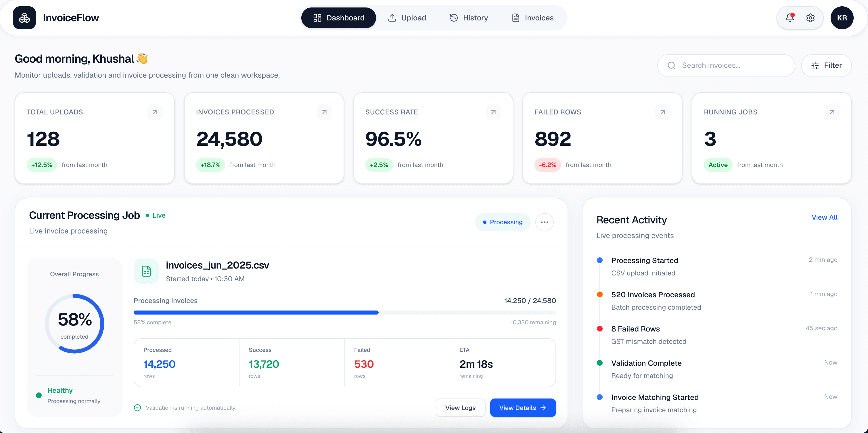The width and height of the screenshot is (868, 433).
Task: Click the processing invoices progress bar
Action: [x=345, y=313]
